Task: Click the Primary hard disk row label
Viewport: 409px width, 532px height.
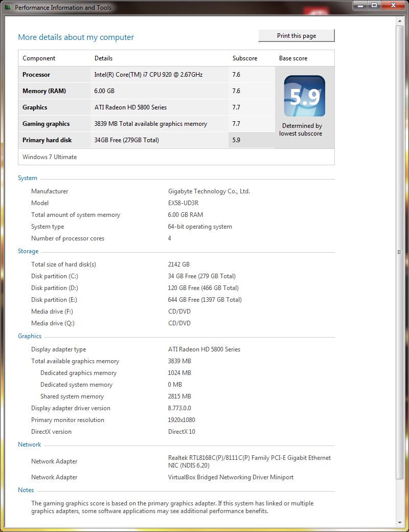Action: click(47, 140)
